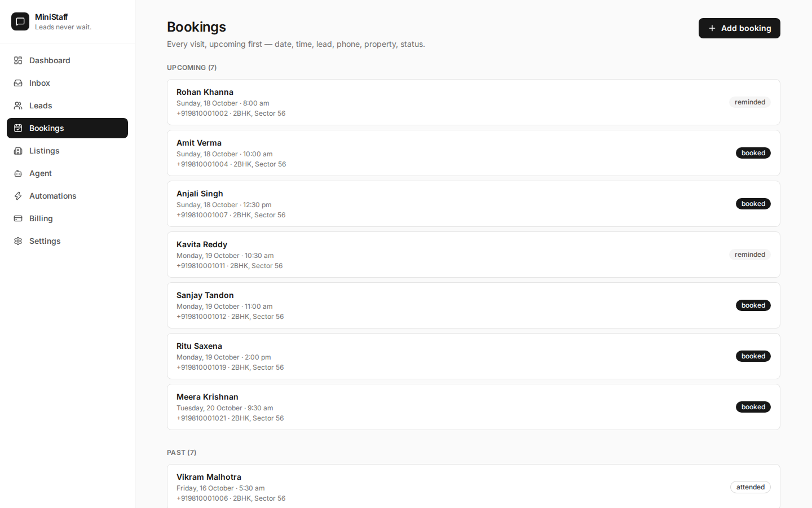Click Kavita Reddy's reminded status badge
The height and width of the screenshot is (508, 812).
pos(750,255)
